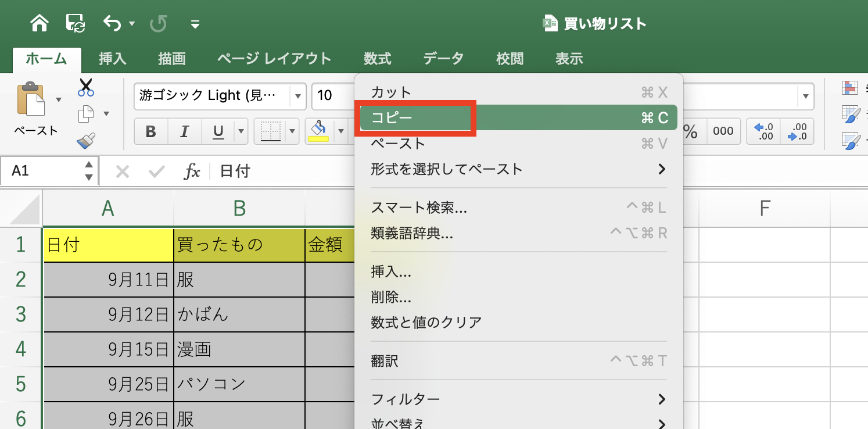Click the Redo circular arrow icon
The height and width of the screenshot is (429, 868).
[158, 23]
